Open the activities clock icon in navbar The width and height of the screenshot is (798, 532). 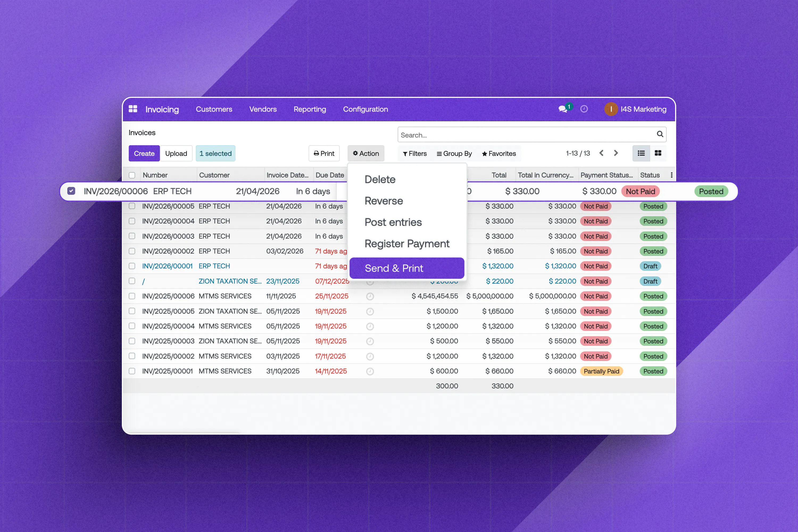(x=584, y=109)
